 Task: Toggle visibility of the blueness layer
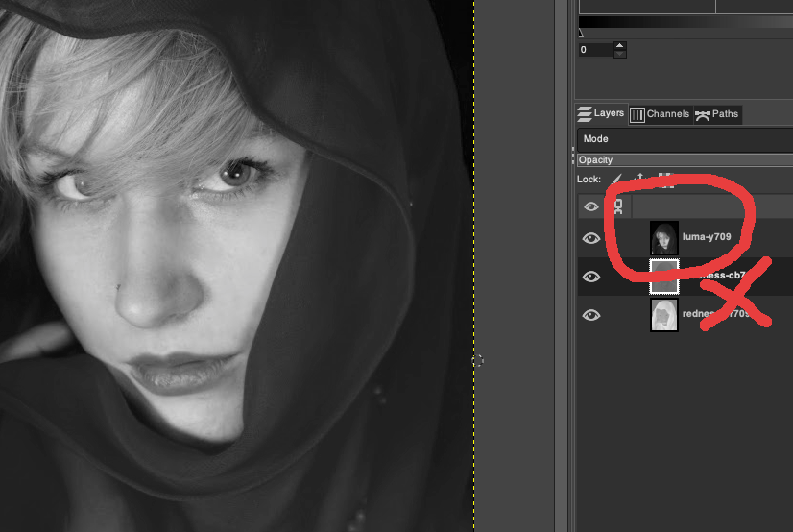[x=591, y=277]
